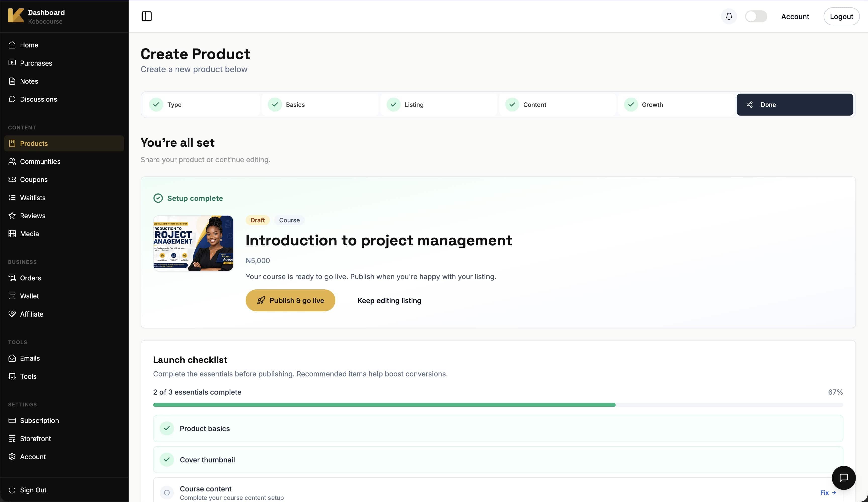868x502 pixels.
Task: Open Communities in sidebar
Action: 64,161
